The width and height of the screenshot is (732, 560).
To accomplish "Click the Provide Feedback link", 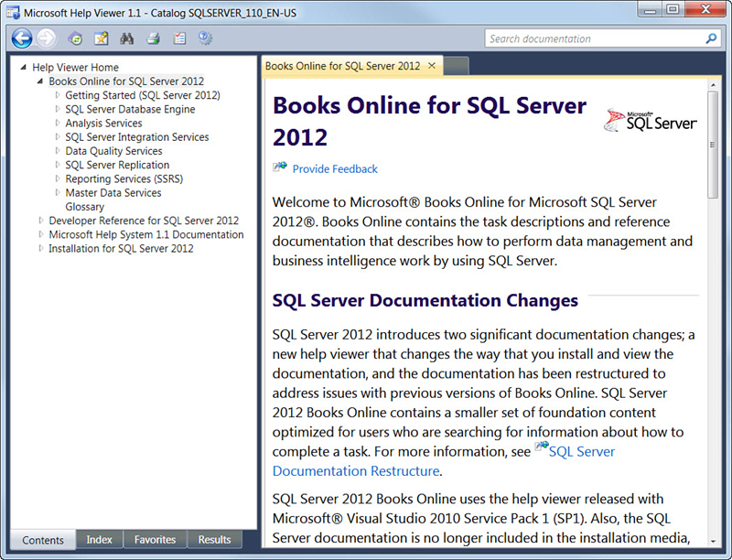I will (x=334, y=169).
